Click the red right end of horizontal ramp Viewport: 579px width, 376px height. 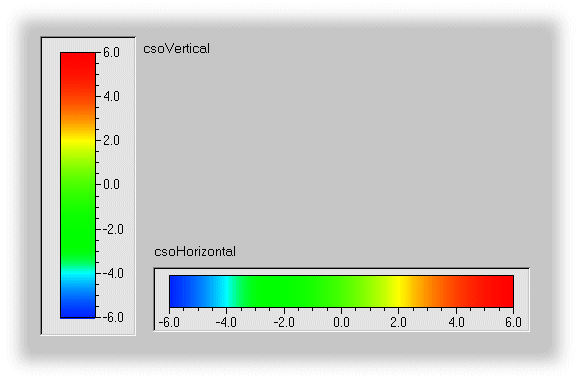tap(499, 291)
